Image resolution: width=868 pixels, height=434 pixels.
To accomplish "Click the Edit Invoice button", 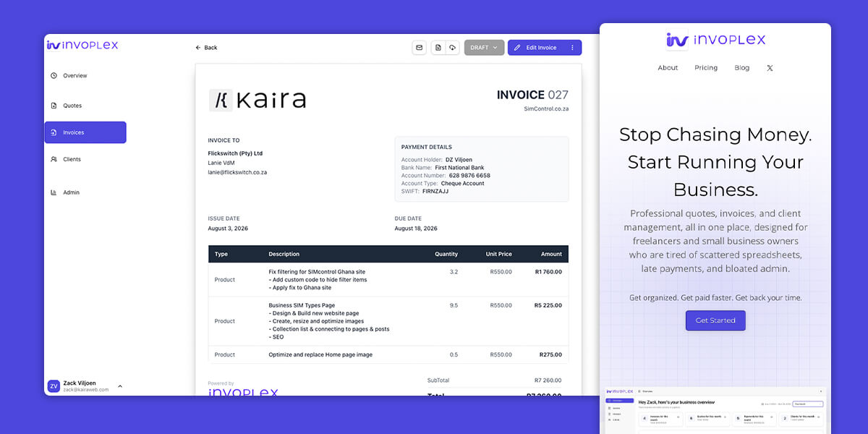I will pyautogui.click(x=535, y=48).
